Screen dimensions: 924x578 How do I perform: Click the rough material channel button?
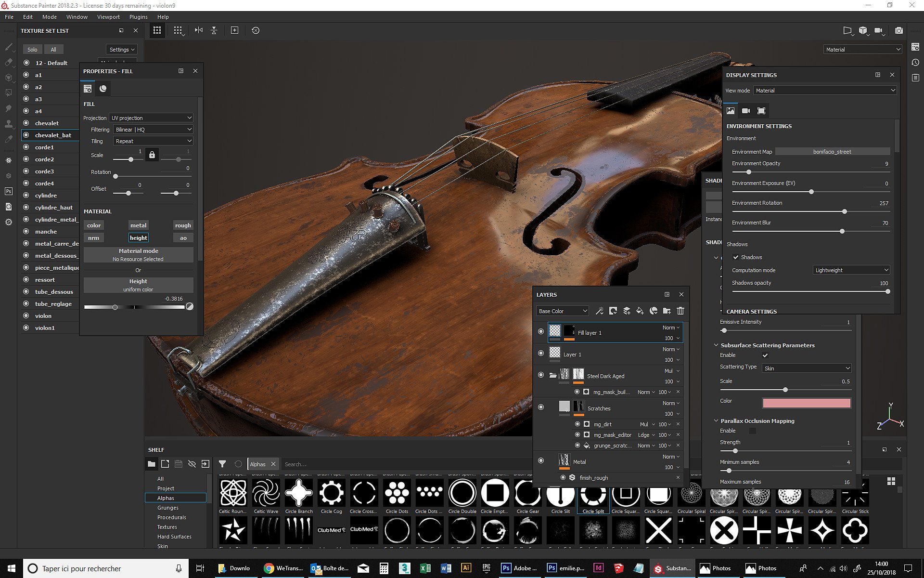(x=183, y=225)
